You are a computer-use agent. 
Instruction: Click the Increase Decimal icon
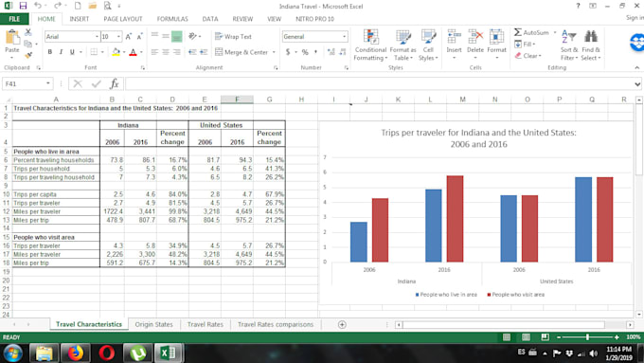[331, 52]
